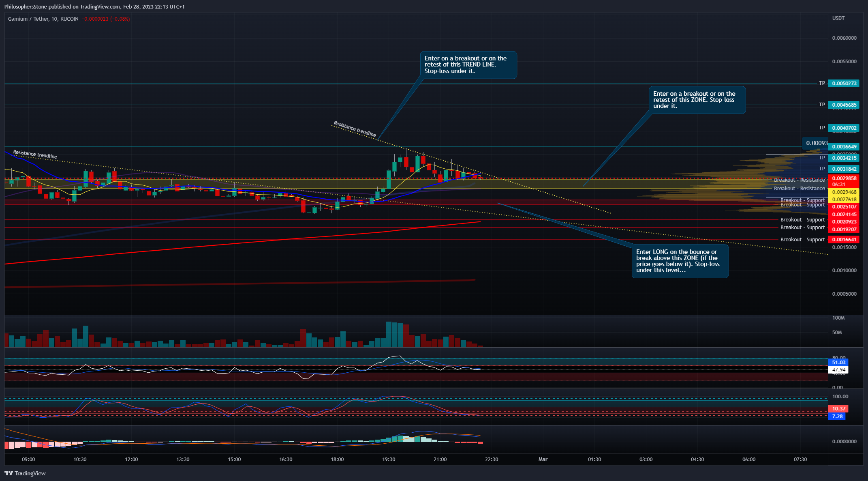Select the ZONE breakout retest callout note

click(x=697, y=100)
